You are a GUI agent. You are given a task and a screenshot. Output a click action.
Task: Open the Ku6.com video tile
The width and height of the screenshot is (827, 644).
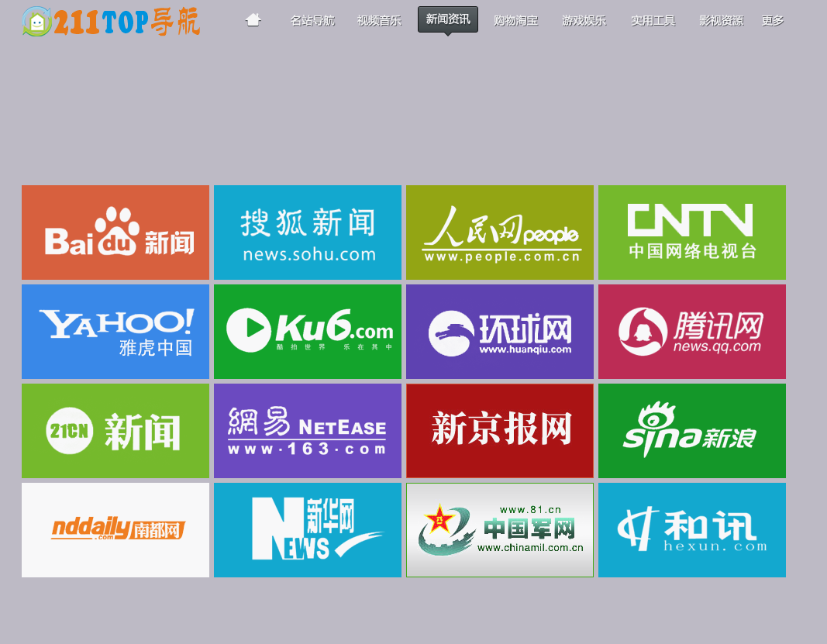308,332
